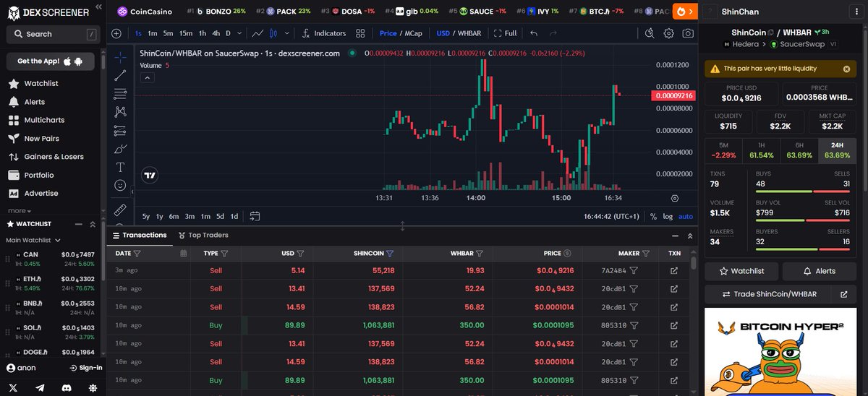Add a symbol to compare with plus icon
Image resolution: width=868 pixels, height=396 pixels.
pyautogui.click(x=116, y=33)
